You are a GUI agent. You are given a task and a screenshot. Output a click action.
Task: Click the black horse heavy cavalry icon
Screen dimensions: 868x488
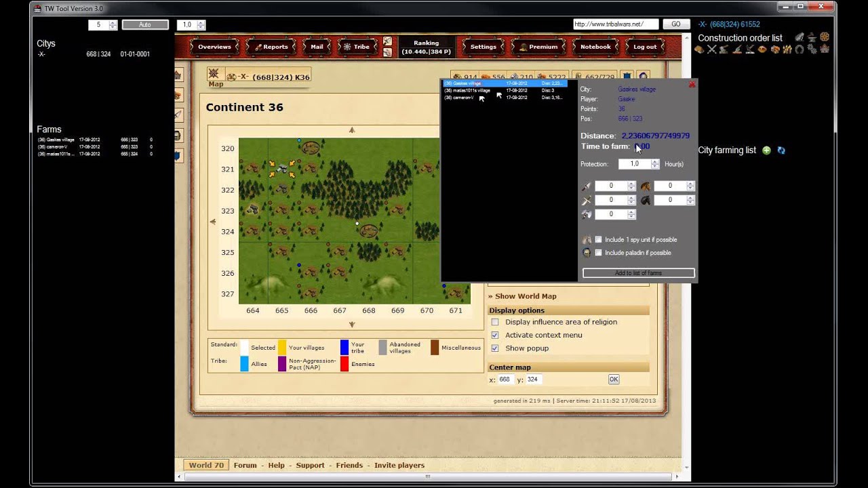pos(646,200)
